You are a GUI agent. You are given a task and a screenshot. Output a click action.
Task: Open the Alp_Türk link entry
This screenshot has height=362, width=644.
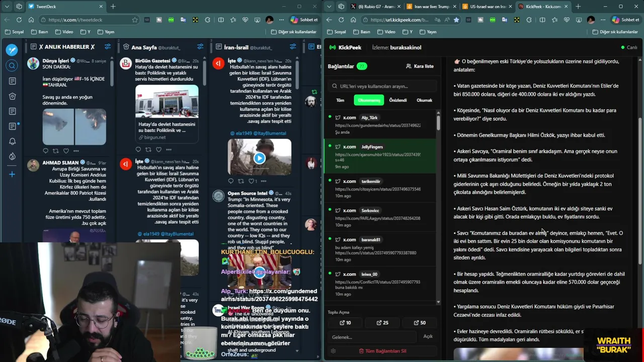(x=380, y=125)
